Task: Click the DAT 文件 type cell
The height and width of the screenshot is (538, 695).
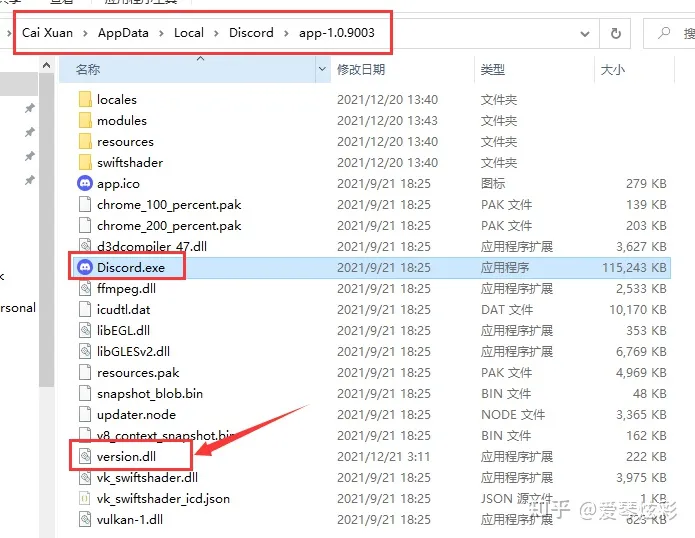Action: (507, 309)
